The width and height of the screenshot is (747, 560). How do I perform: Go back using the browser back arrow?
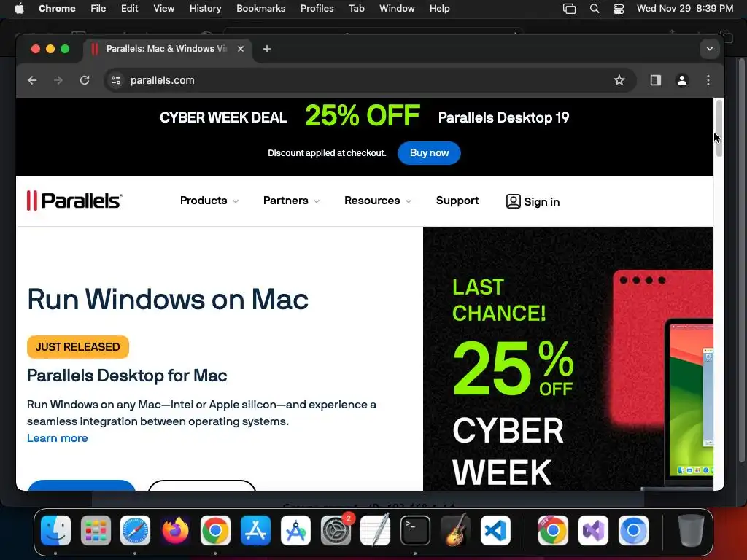pyautogui.click(x=32, y=80)
